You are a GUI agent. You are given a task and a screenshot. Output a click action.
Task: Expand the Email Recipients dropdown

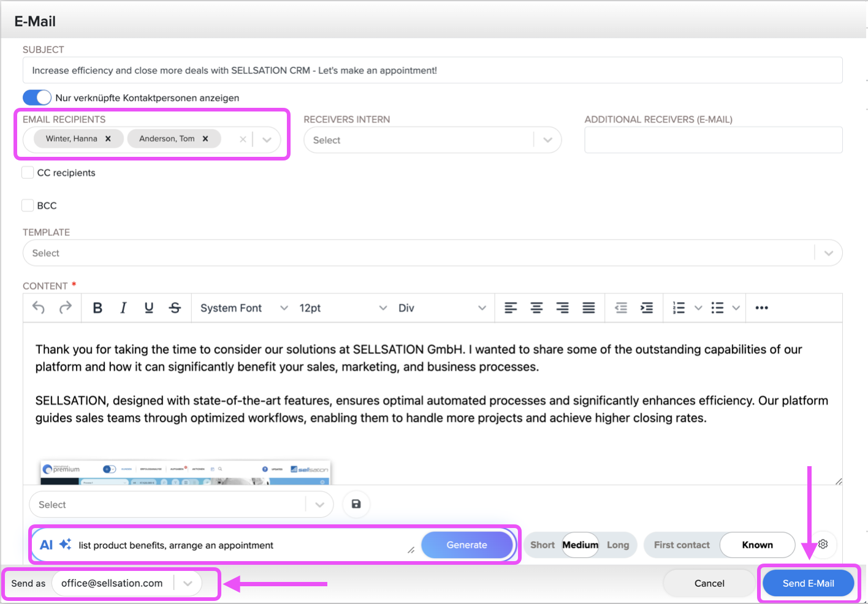267,140
